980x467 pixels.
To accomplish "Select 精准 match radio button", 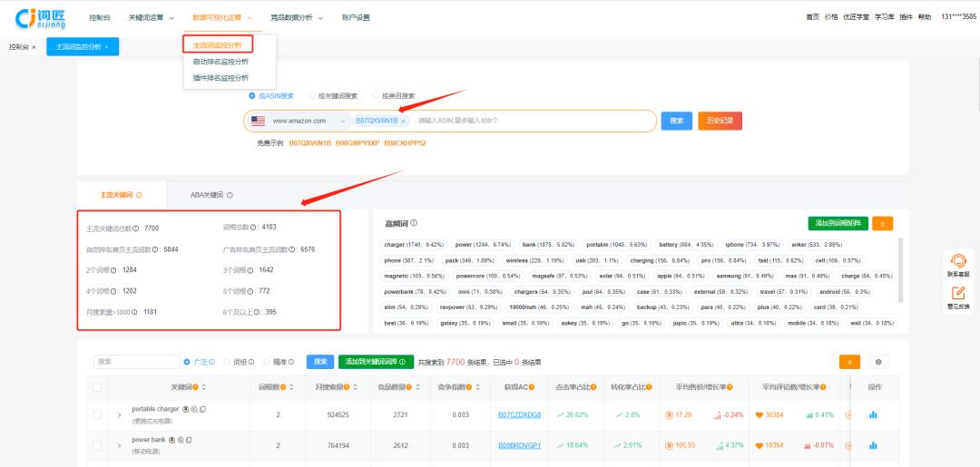I will [x=266, y=362].
